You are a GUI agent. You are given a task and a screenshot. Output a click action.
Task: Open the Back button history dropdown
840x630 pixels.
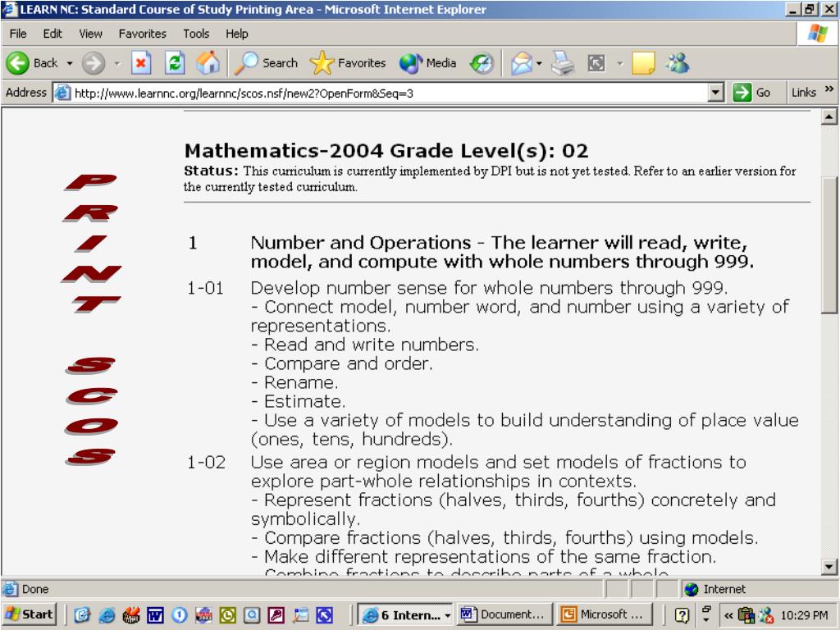(x=69, y=63)
